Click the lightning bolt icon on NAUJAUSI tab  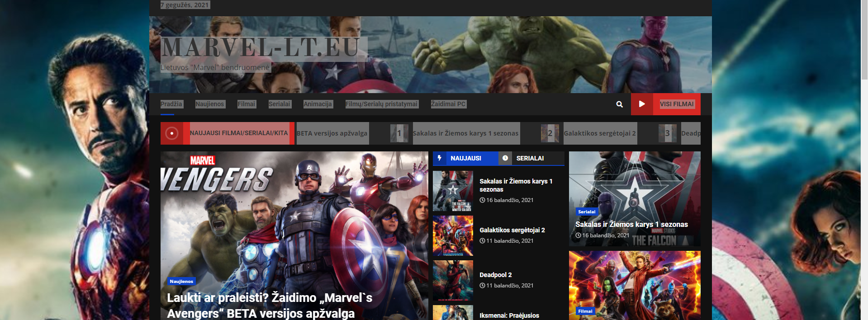click(x=439, y=158)
